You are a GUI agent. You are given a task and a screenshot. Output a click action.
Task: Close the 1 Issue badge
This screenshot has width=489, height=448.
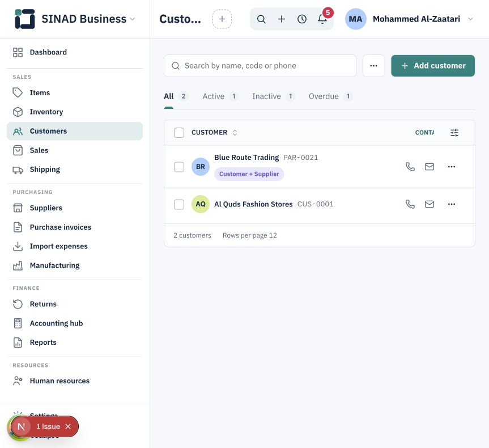click(x=68, y=426)
